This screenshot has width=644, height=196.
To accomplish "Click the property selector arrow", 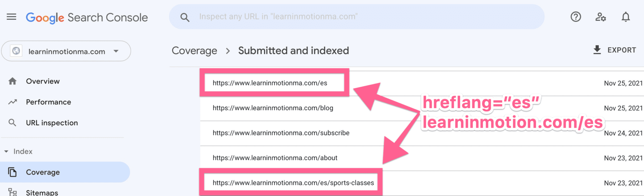I will [116, 51].
